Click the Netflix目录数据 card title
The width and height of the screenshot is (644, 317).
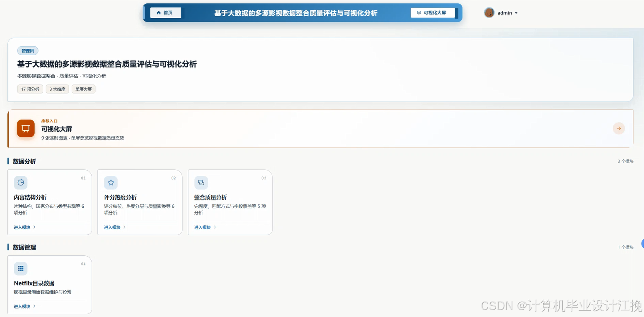tap(34, 283)
